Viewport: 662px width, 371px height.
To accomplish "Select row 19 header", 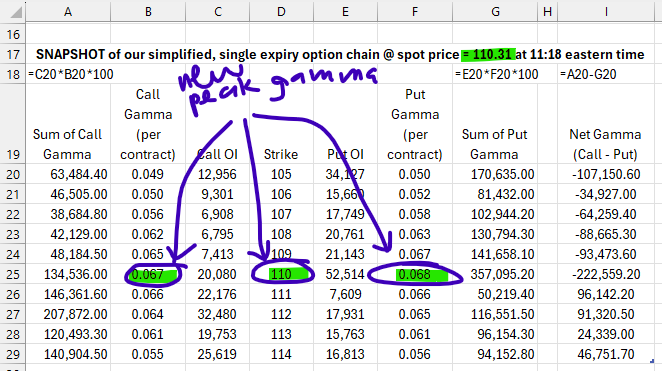I will (13, 124).
